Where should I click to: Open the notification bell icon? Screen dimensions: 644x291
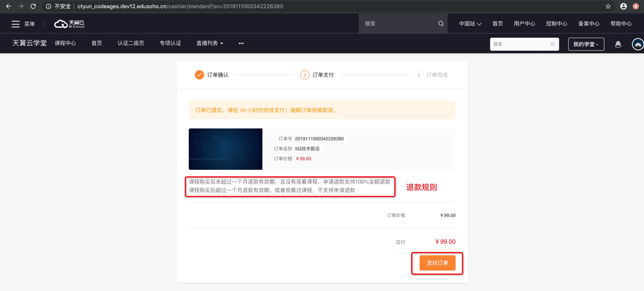[618, 44]
